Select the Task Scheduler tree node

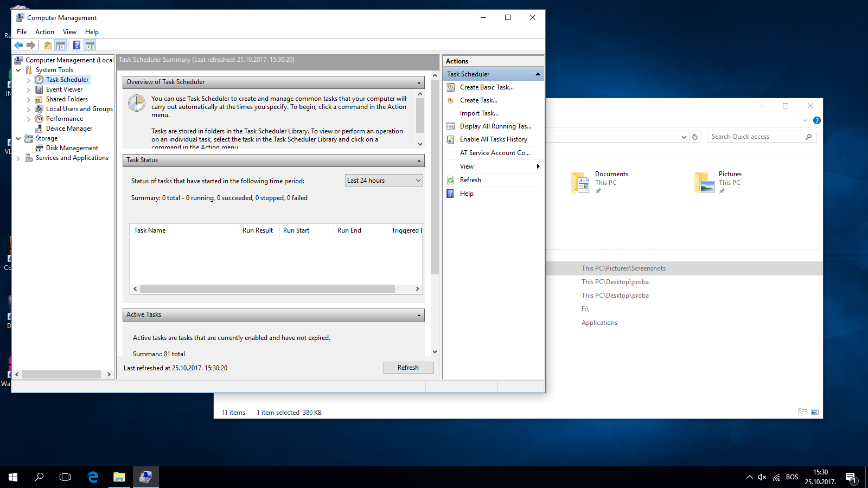[x=67, y=80]
